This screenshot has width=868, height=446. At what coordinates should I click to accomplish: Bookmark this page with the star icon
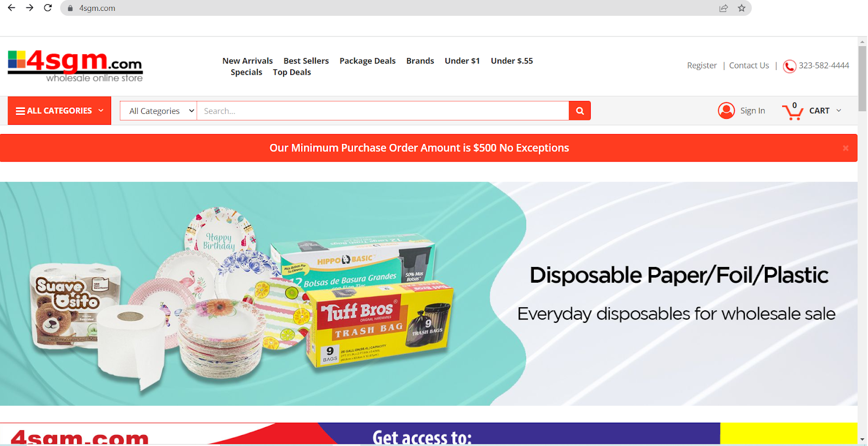pos(742,8)
